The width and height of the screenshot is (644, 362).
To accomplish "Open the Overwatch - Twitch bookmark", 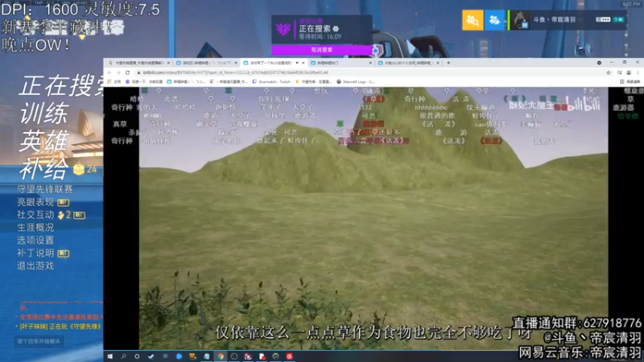I will 271,82.
